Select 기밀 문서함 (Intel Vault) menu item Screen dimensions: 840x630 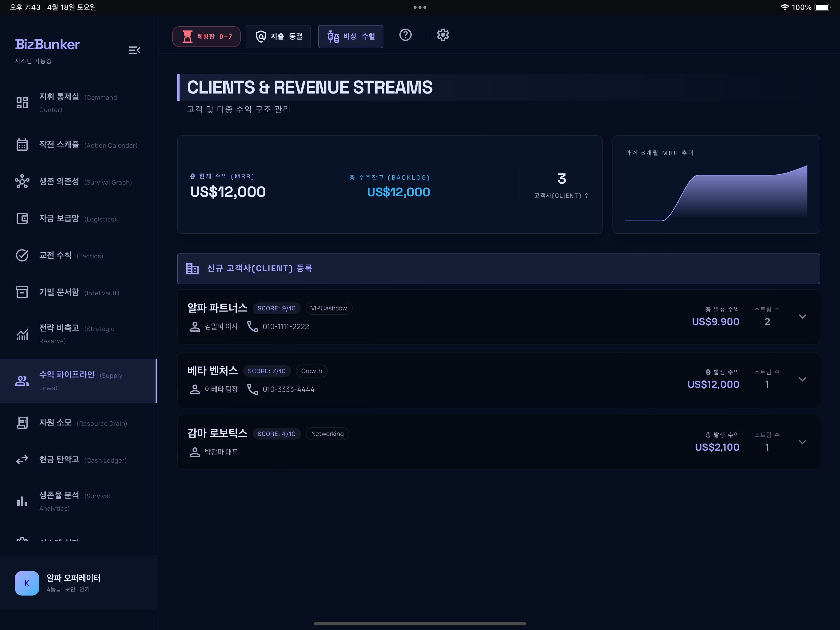[x=78, y=292]
